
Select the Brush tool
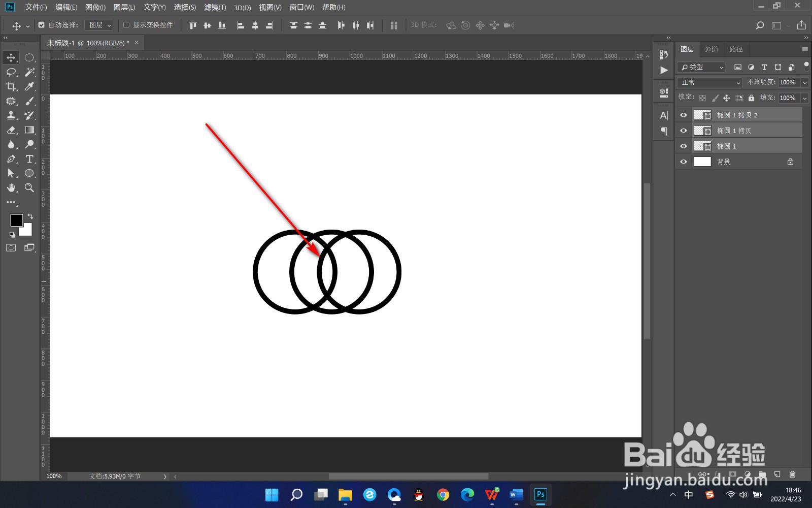click(29, 101)
